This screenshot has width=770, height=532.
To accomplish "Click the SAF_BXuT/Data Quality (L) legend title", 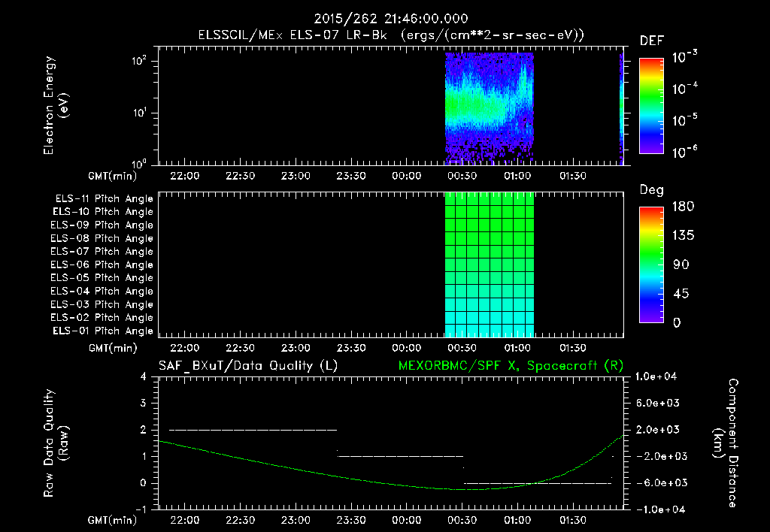I will tap(248, 366).
